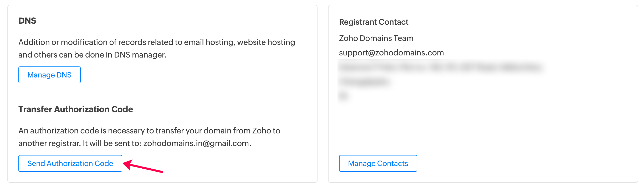The image size is (644, 187).
Task: Click the zohodomains.in@gmail.com address text
Action: (196, 143)
